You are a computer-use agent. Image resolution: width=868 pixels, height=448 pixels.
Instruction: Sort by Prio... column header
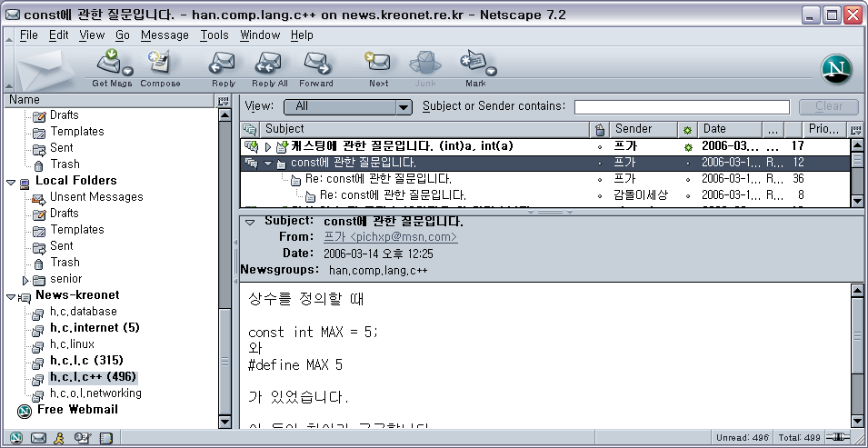tap(824, 130)
